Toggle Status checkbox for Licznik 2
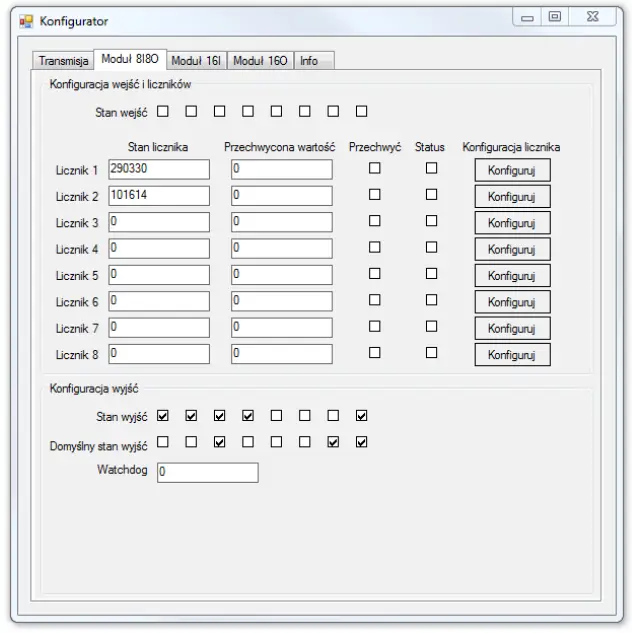Viewport: 632px width, 633px height. (x=431, y=195)
